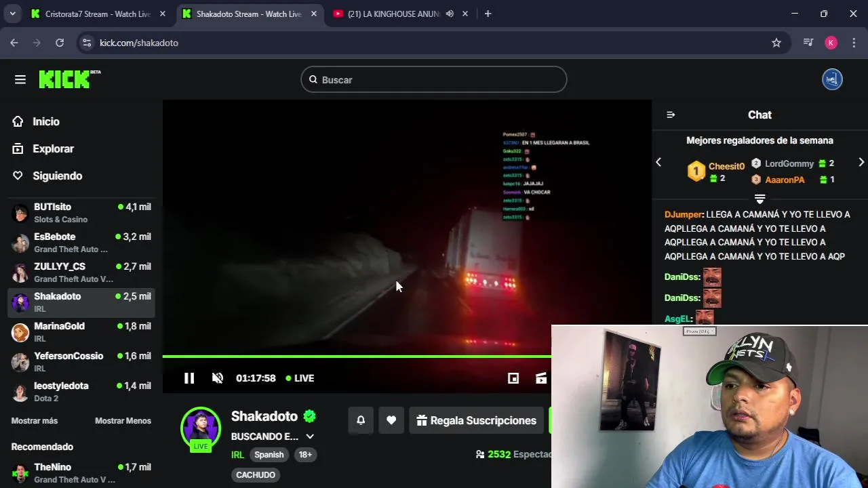
Task: Expand the stream title BUSCANDO E...
Action: 310,436
